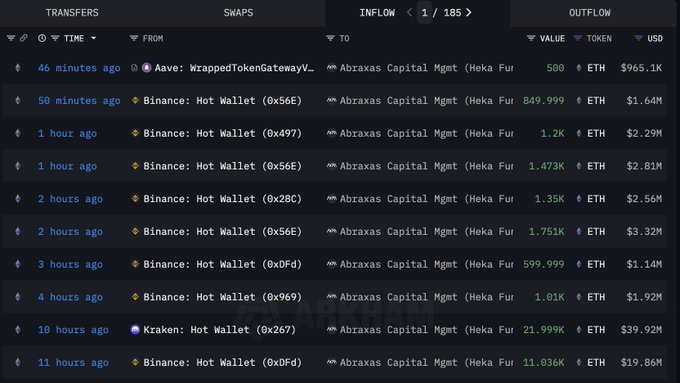680x383 pixels.
Task: Click the filter icon beside FROM header
Action: coord(134,39)
